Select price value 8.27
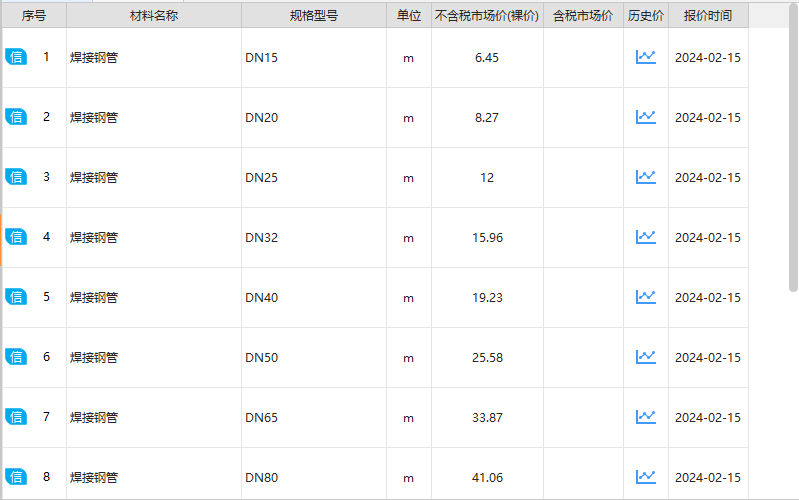The width and height of the screenshot is (799, 500). (487, 118)
